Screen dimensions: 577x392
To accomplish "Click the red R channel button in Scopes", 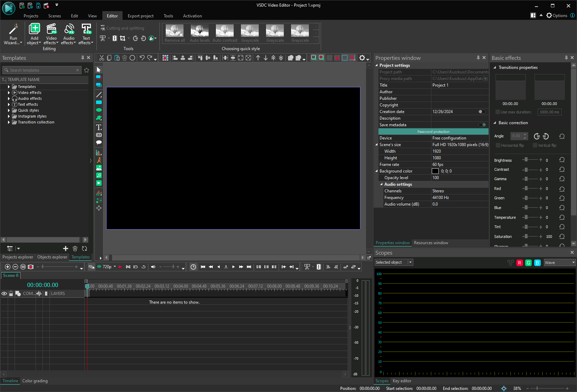I will click(x=520, y=263).
